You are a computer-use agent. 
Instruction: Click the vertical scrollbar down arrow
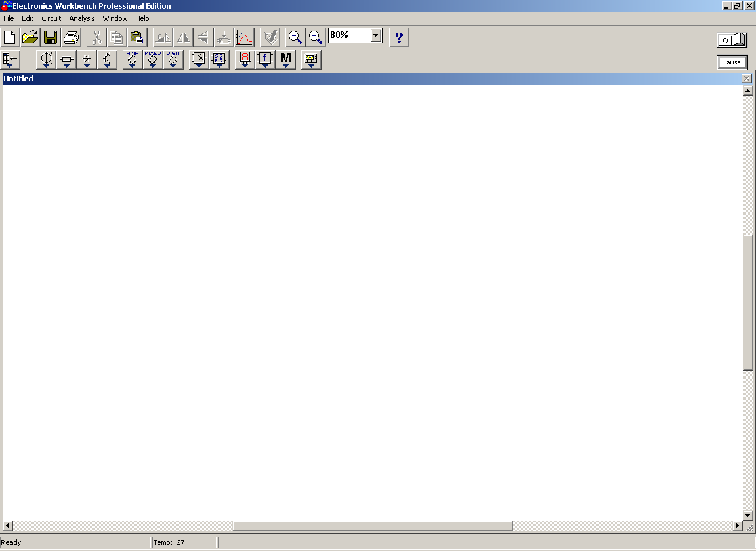(748, 516)
